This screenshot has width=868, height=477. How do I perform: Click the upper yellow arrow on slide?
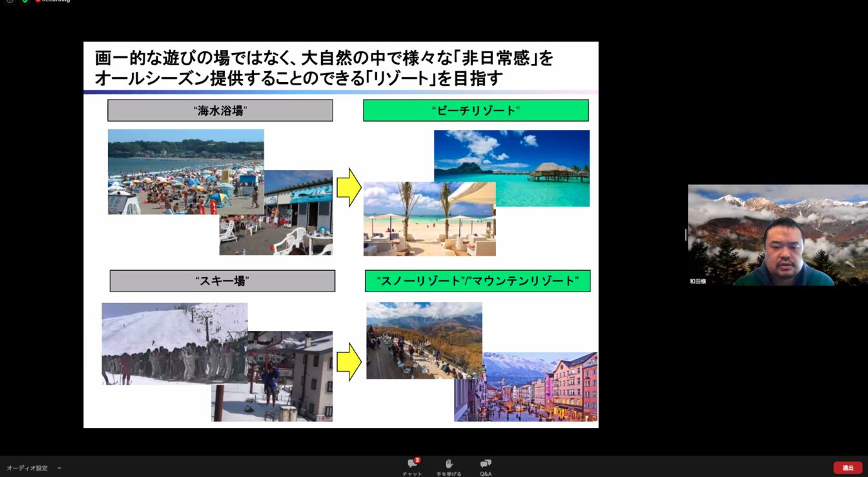click(349, 187)
